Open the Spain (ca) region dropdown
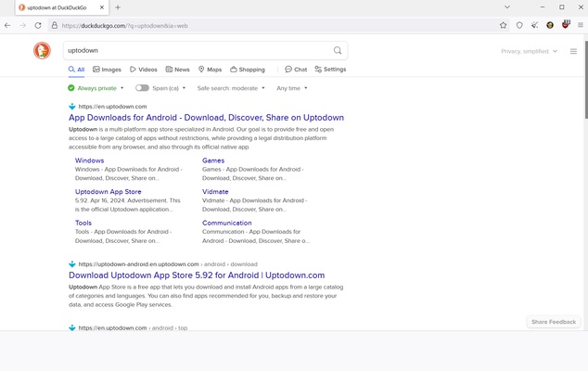588x371 pixels. click(x=169, y=88)
